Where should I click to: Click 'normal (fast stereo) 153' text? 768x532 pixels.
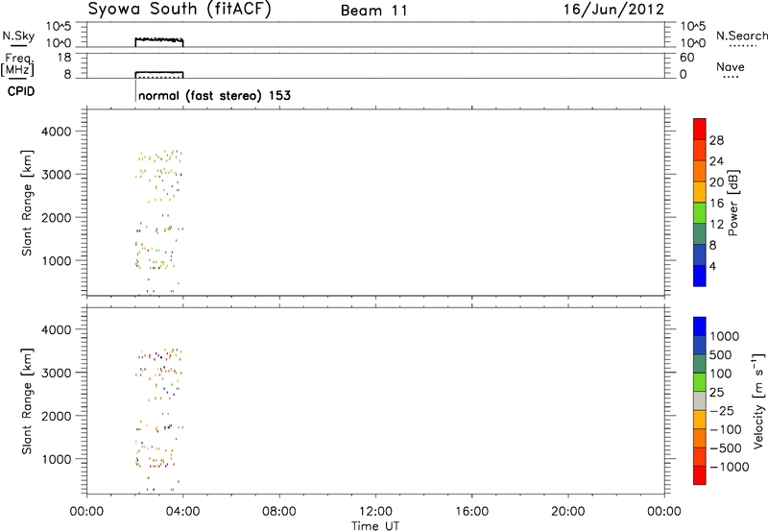pos(214,95)
